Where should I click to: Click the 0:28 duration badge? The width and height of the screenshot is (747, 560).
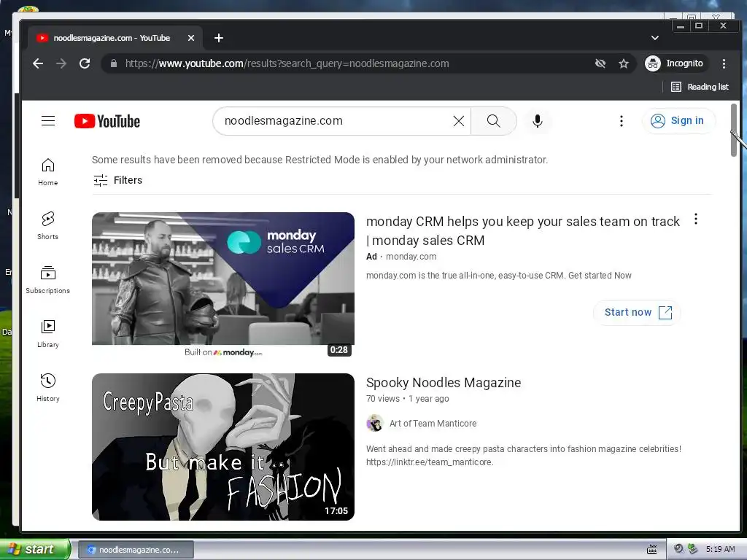coord(339,350)
